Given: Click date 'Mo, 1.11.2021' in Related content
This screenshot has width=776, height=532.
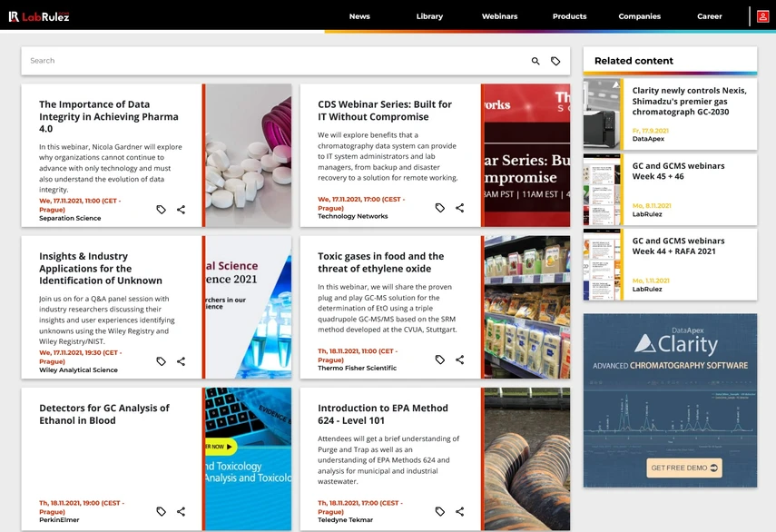Looking at the screenshot, I should coord(651,281).
